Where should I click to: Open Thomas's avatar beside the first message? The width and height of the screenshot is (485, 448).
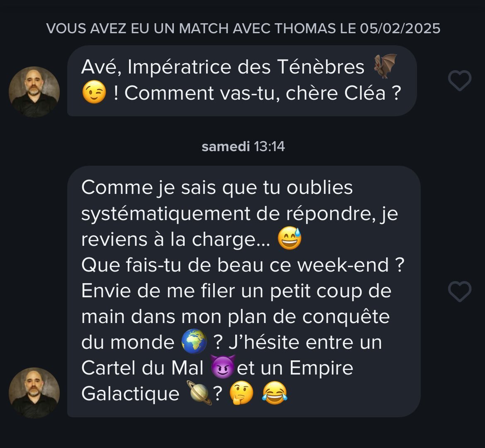click(x=34, y=92)
